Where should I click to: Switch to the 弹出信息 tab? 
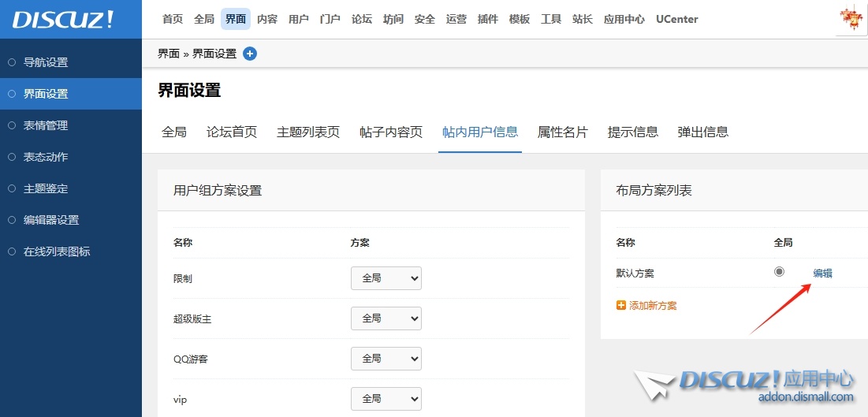(702, 132)
